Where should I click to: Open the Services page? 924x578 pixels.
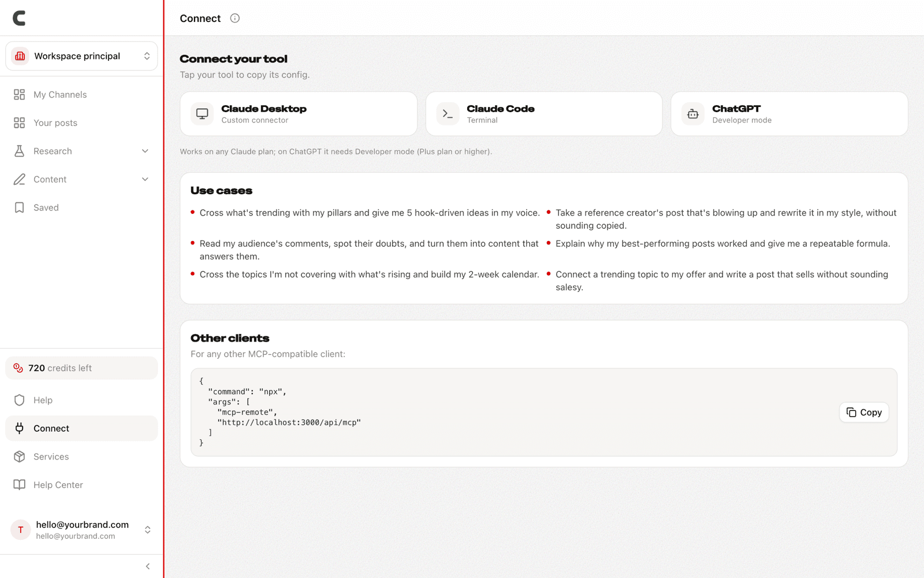tap(81, 457)
